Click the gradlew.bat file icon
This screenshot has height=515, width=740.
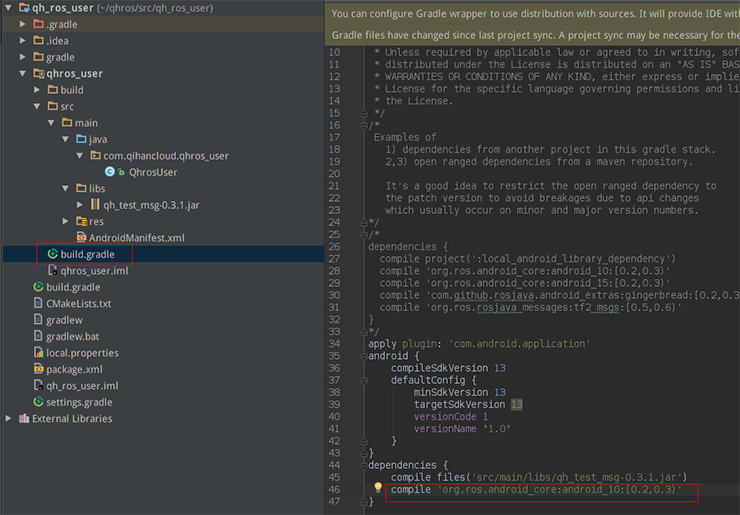click(38, 336)
